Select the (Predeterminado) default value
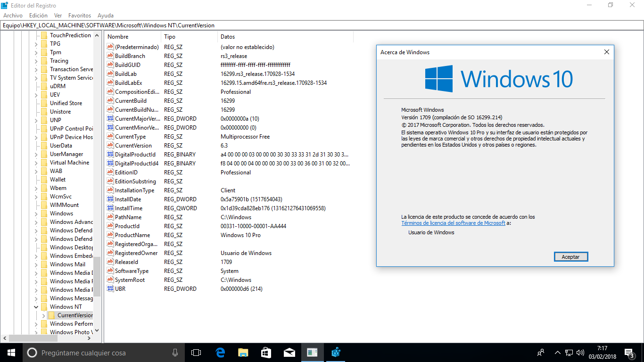Viewport: 644px width, 362px height. click(137, 47)
